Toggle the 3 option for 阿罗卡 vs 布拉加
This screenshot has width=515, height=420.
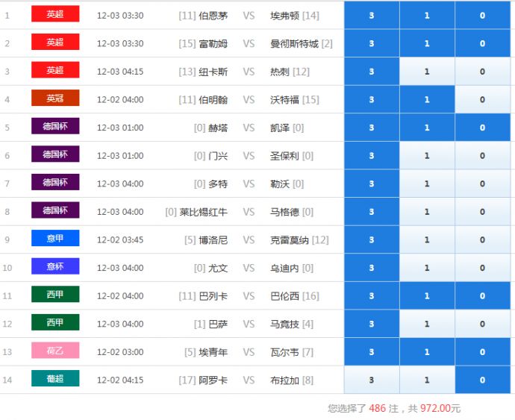372,380
